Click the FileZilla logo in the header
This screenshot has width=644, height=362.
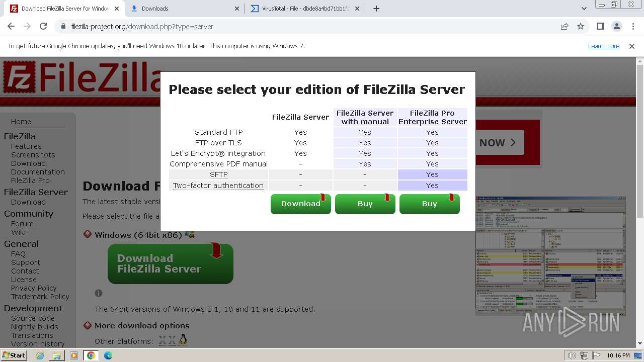(82, 78)
